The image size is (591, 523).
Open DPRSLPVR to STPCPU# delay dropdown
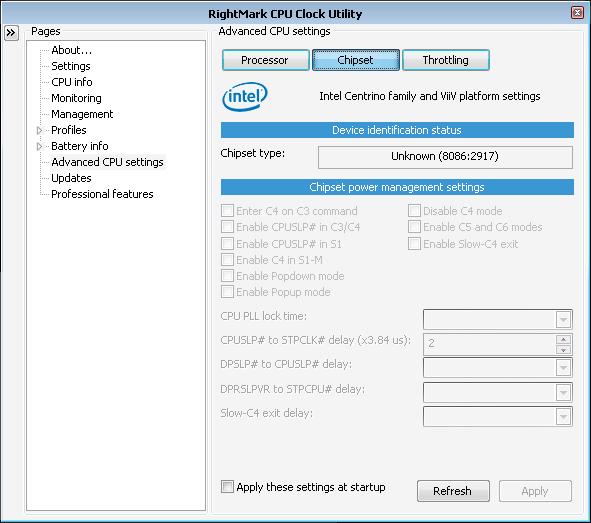click(x=563, y=393)
